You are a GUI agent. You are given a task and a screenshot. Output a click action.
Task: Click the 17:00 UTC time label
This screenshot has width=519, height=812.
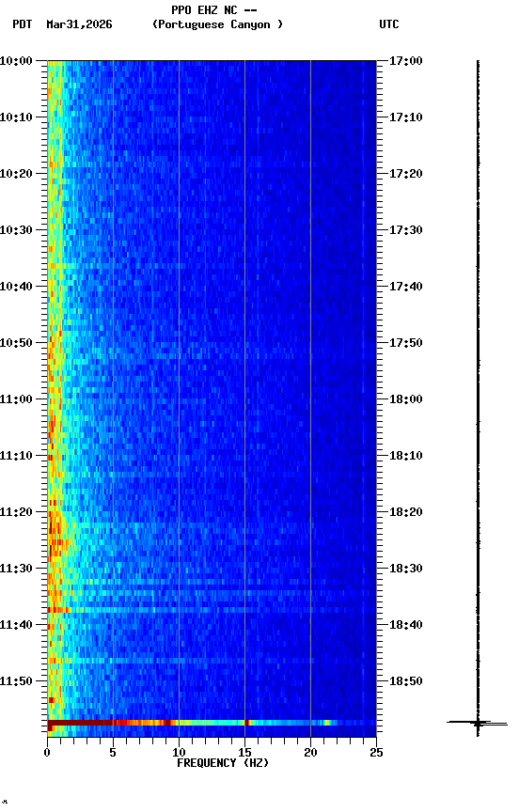tap(406, 61)
